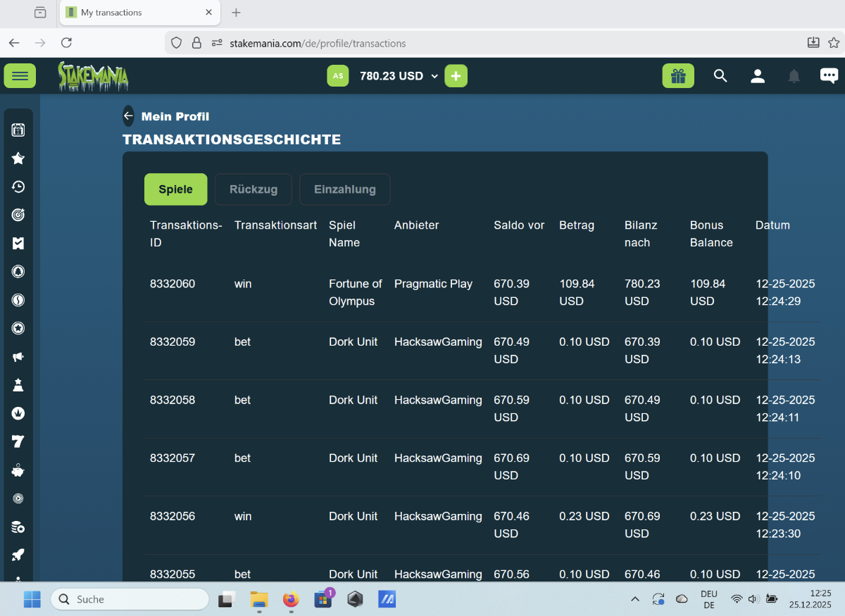The image size is (845, 616).
Task: Open the green hamburger menu
Action: tap(20, 76)
